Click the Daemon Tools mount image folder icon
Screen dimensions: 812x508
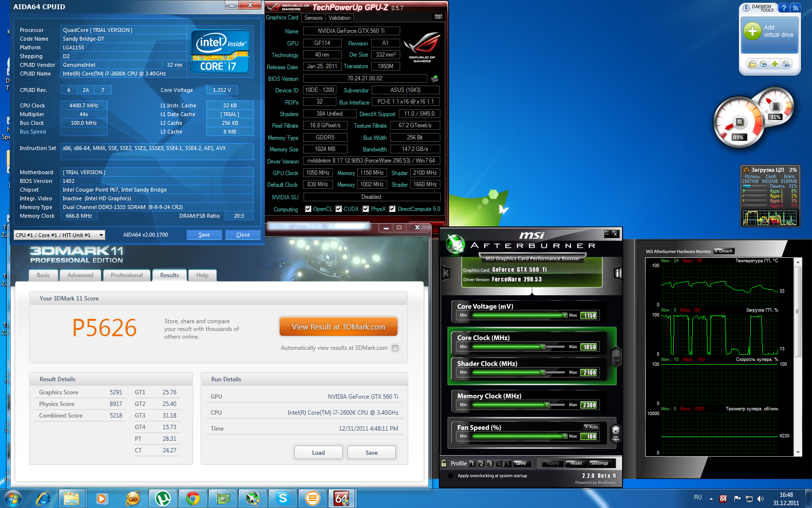(753, 64)
